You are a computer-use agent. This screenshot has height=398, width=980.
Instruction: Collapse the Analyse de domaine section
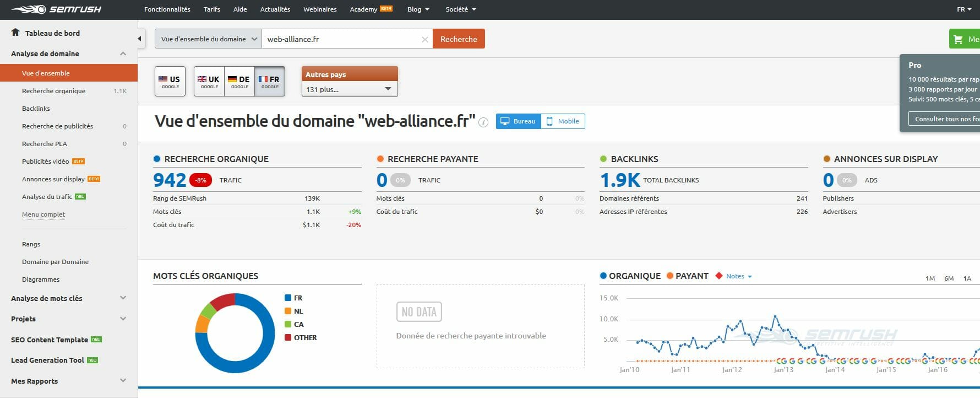[x=123, y=53]
